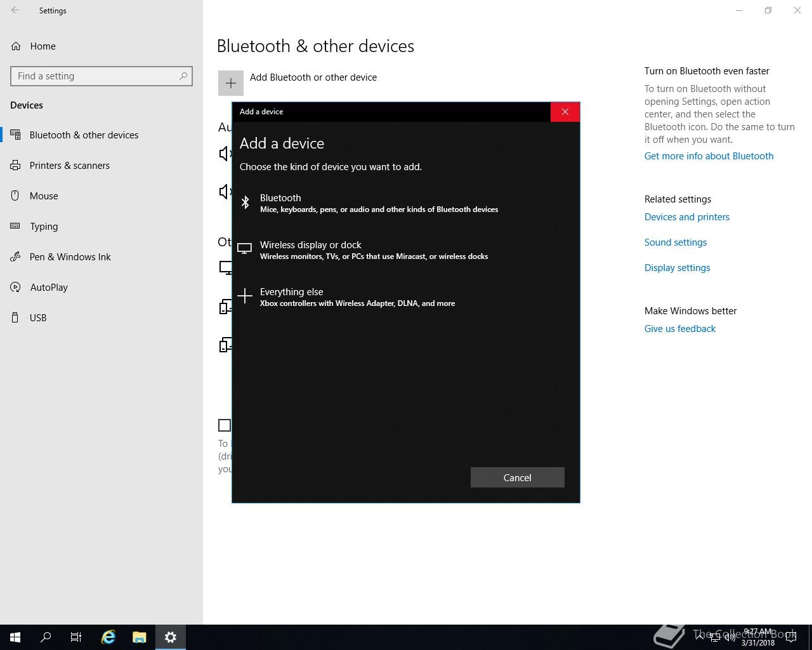
Task: Launch File Explorer from the taskbar
Action: click(140, 637)
